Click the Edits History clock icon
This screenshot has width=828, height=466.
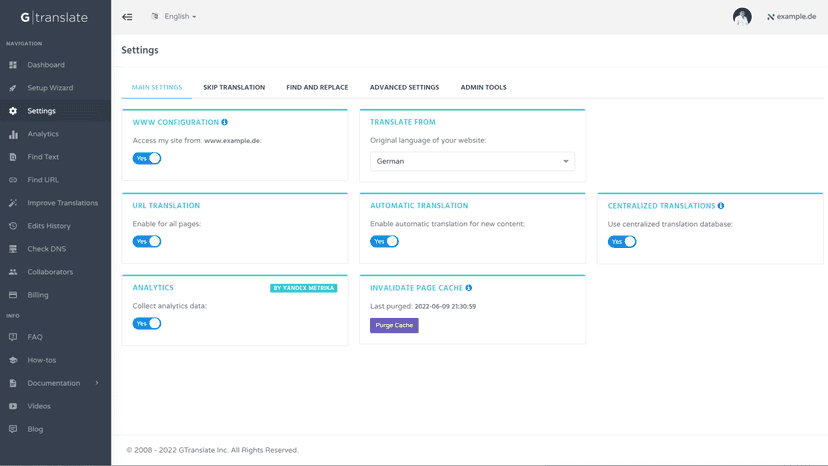(x=13, y=226)
